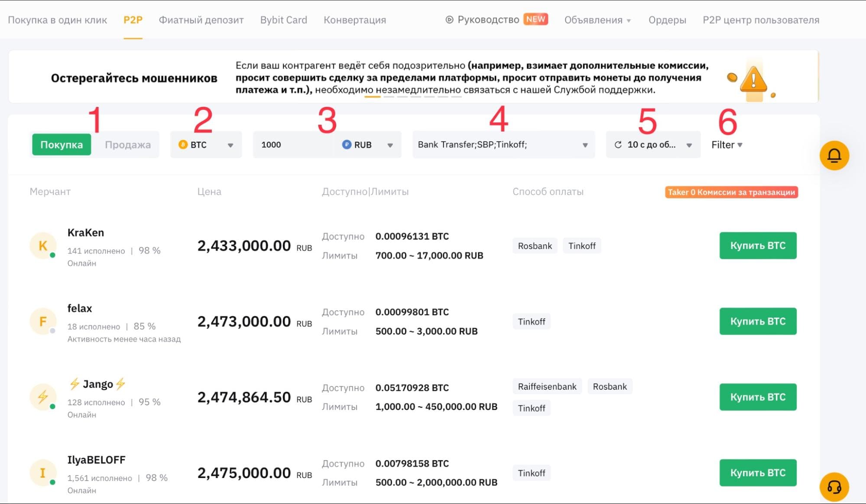Click available amount 0.05170928 BTC
Screen dimensions: 866x504
[x=412, y=388]
